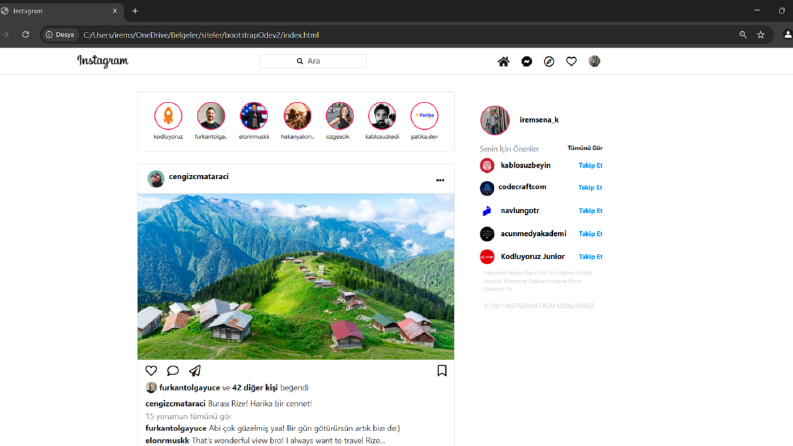This screenshot has height=446, width=793.
Task: Share the post via paper plane icon
Action: [195, 371]
